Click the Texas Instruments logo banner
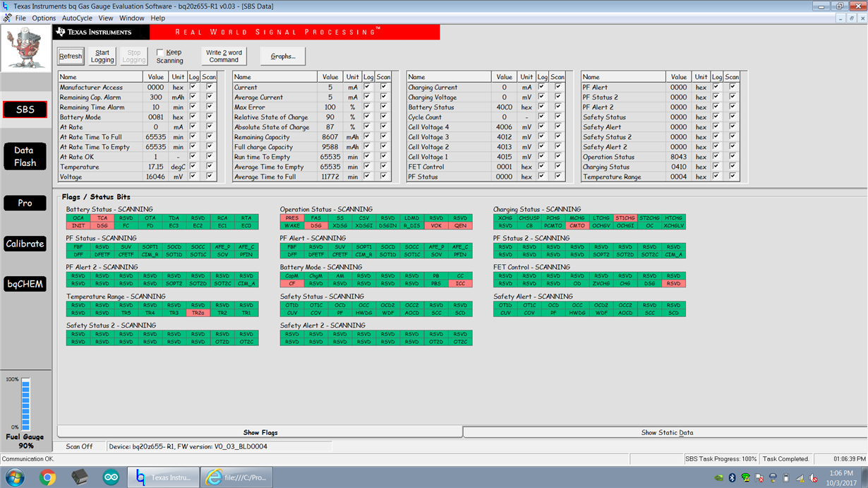The height and width of the screenshot is (488, 868). [x=102, y=32]
